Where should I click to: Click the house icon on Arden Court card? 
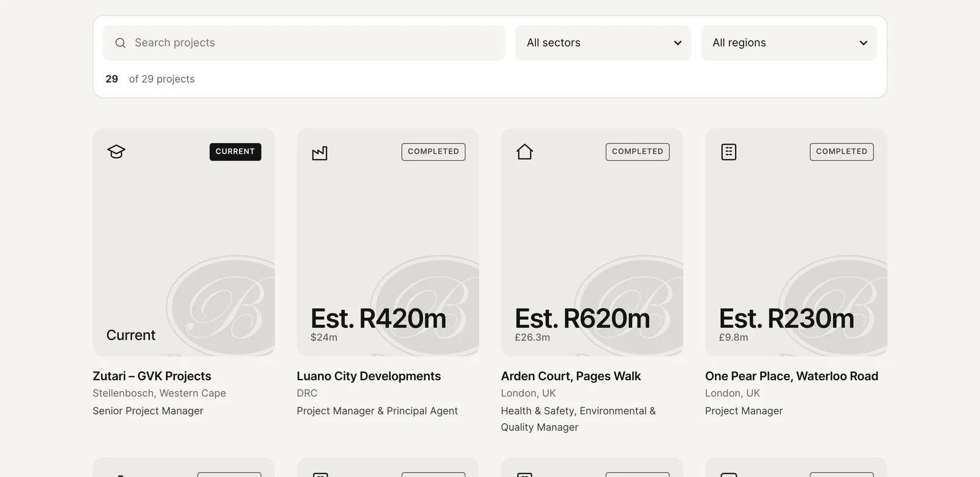click(x=525, y=151)
